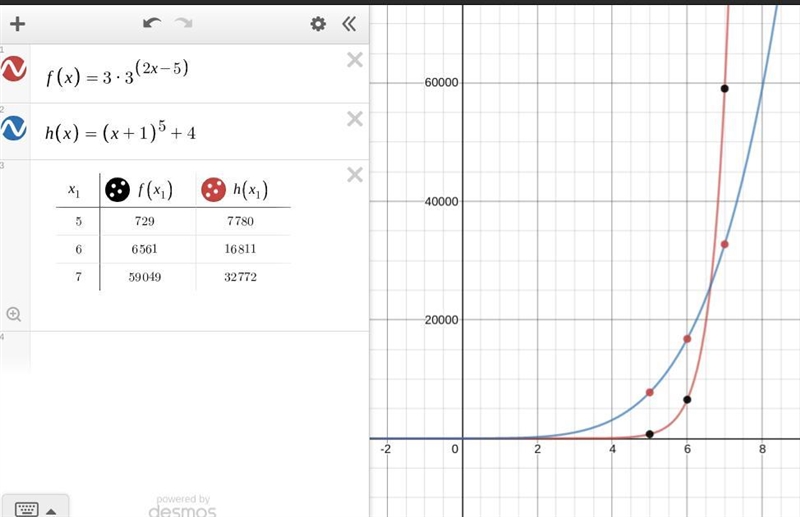Click the x-axis label 8

pos(762,449)
